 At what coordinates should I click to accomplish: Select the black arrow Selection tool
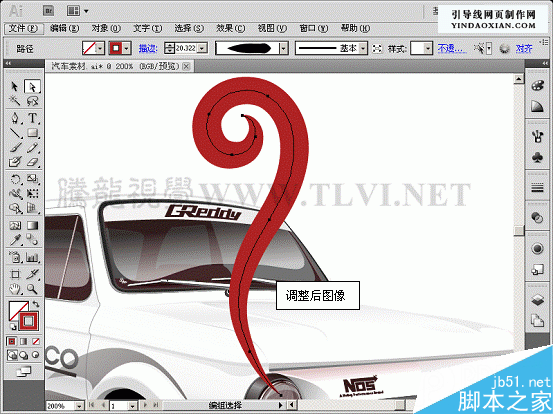(x=14, y=86)
